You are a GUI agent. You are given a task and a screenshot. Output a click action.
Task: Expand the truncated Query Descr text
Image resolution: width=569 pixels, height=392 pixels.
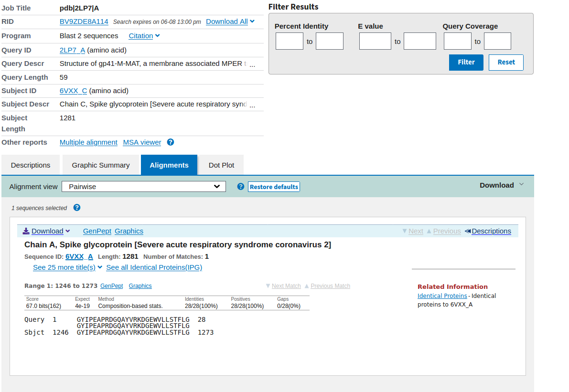click(252, 64)
